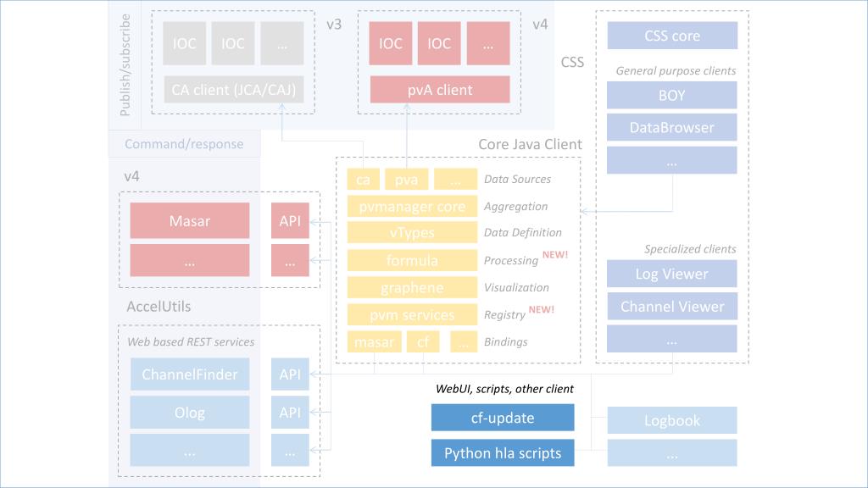Open the CSS core block
Screen dimensions: 868x488
(x=672, y=36)
